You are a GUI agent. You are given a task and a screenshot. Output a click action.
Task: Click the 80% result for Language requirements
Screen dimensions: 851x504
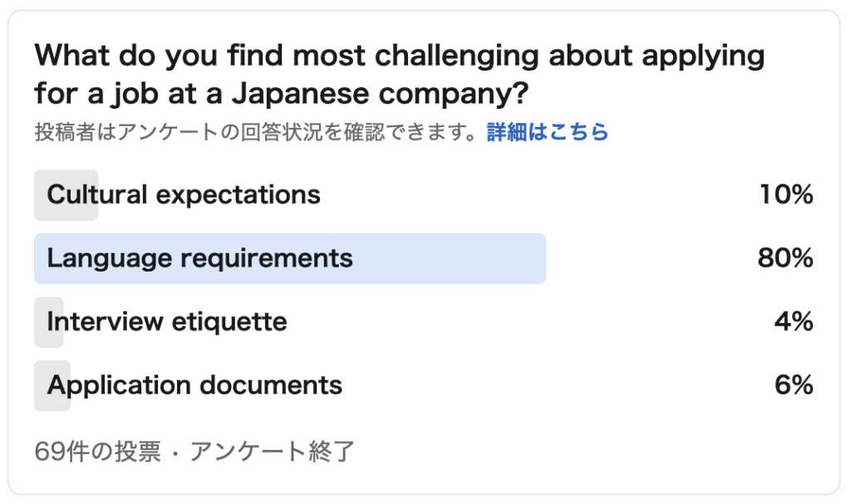(785, 258)
